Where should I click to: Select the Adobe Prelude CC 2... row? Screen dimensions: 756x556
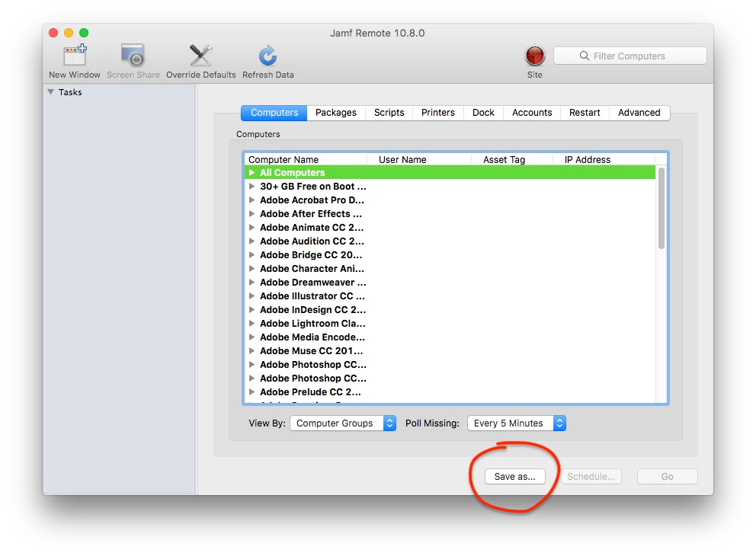point(450,392)
